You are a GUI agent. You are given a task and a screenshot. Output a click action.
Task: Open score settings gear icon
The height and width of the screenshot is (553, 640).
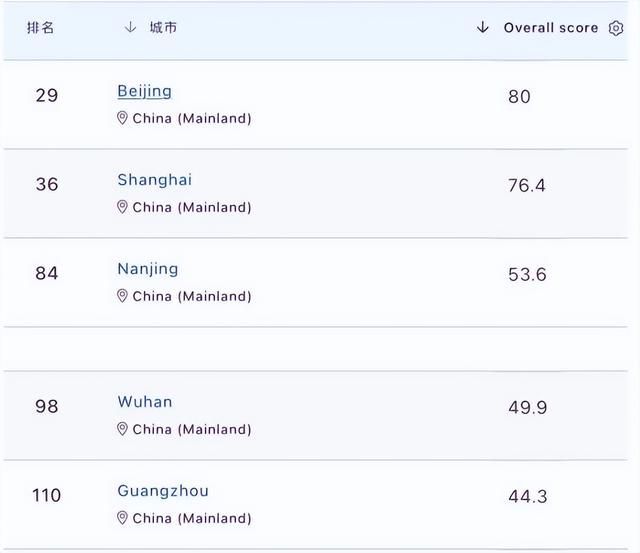(616, 28)
